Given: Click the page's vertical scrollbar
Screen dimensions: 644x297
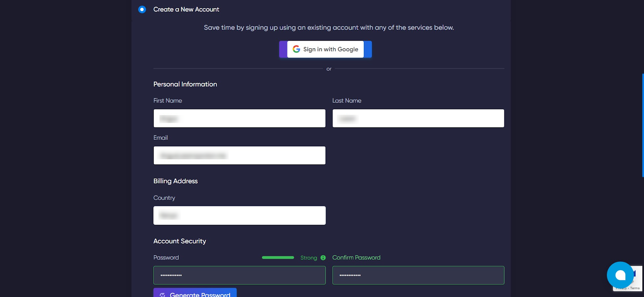Looking at the screenshot, I should pos(643,125).
